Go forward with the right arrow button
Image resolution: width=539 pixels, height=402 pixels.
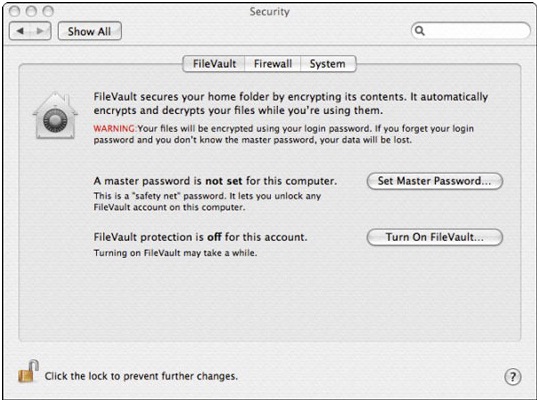pyautogui.click(x=41, y=31)
